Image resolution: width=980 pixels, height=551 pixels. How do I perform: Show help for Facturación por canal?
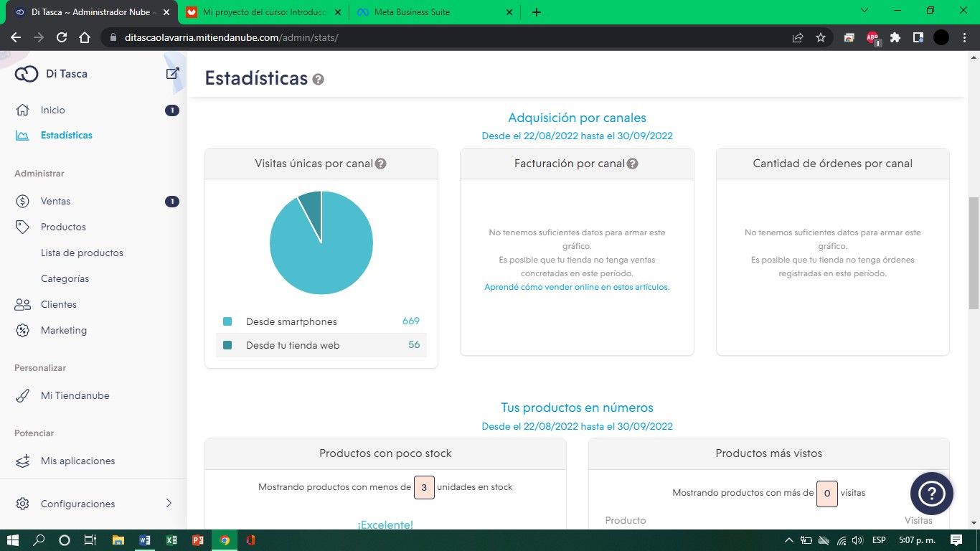(x=632, y=164)
